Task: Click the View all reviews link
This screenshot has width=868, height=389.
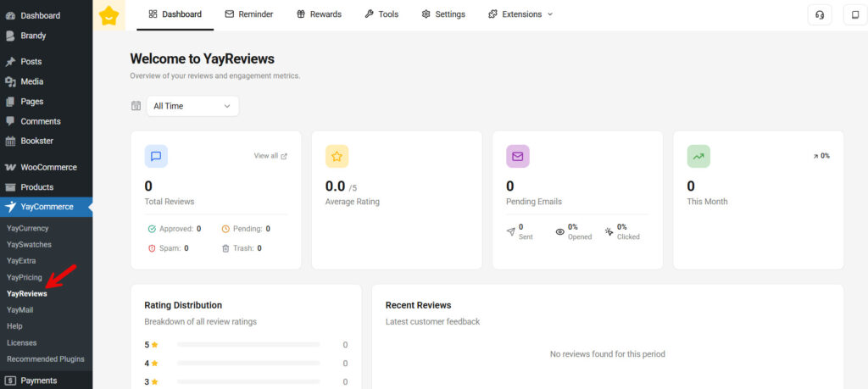Action: [270, 156]
